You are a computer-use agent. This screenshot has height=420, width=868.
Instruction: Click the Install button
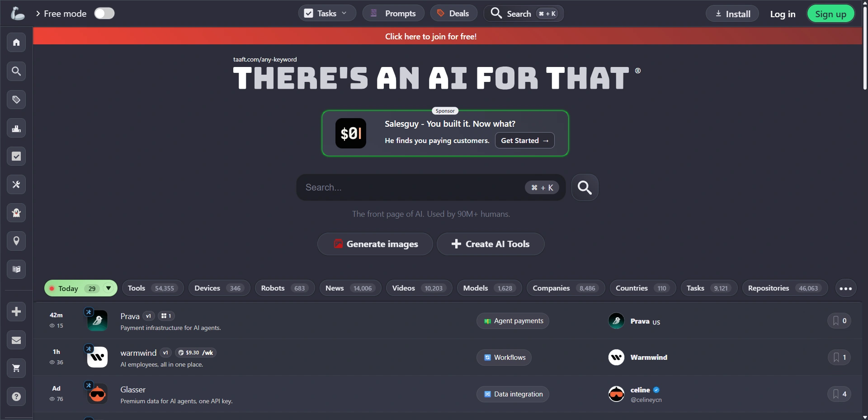[x=732, y=14]
